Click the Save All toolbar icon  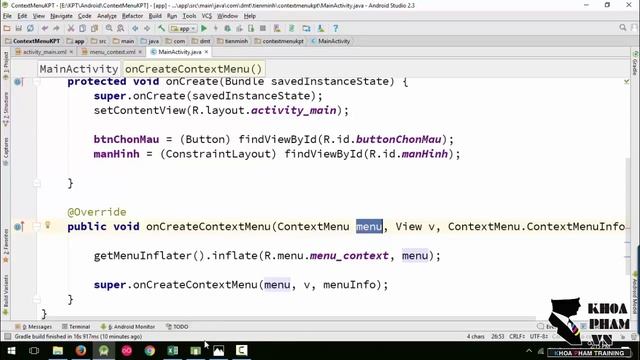(18, 29)
